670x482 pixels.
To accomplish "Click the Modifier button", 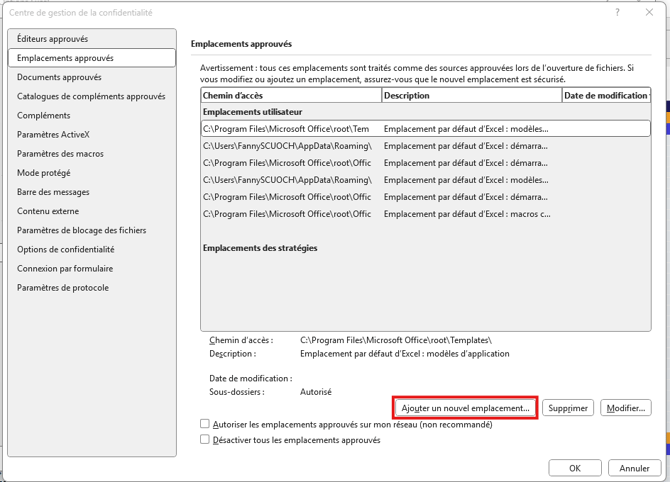I will click(626, 408).
